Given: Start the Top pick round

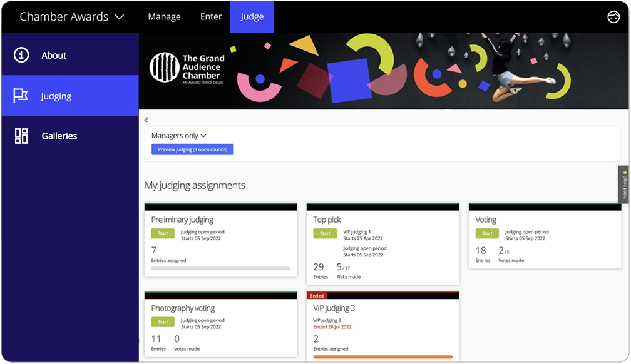Looking at the screenshot, I should pos(325,233).
